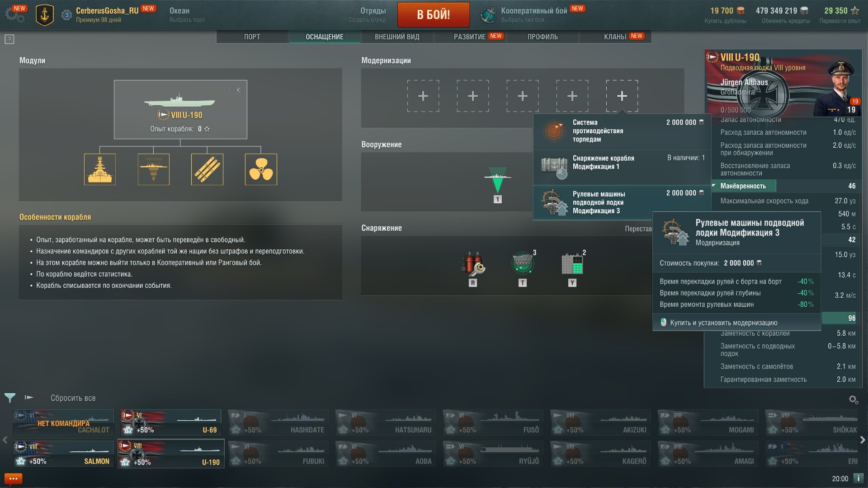Select the CACHALOT ship card
This screenshot has width=868, height=488.
pos(63,422)
